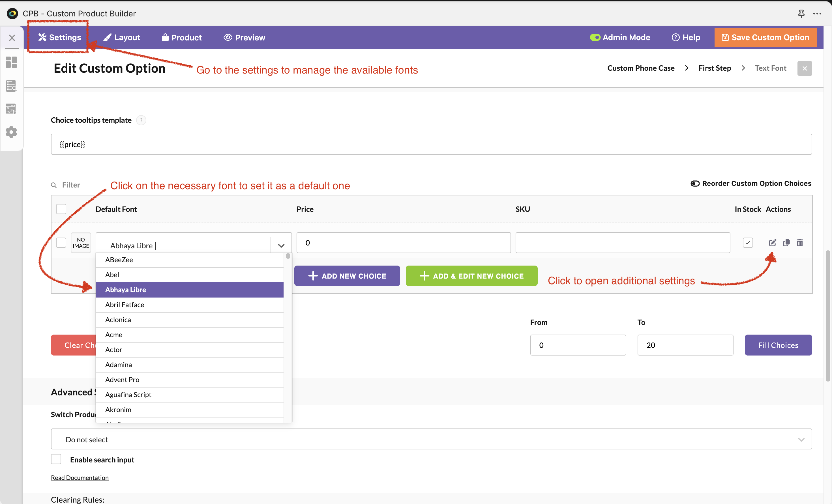Viewport: 832px width, 504px height.
Task: Open the Layout tab
Action: 122,37
